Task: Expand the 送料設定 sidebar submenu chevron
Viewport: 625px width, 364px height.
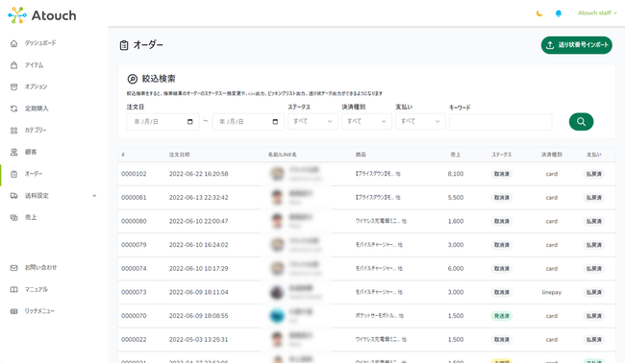Action: [x=94, y=196]
